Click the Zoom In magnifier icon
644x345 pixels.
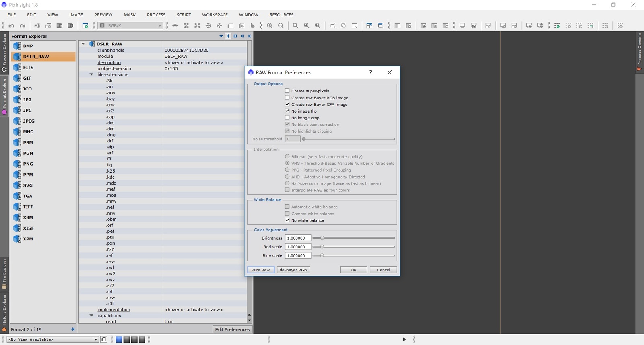tap(270, 26)
